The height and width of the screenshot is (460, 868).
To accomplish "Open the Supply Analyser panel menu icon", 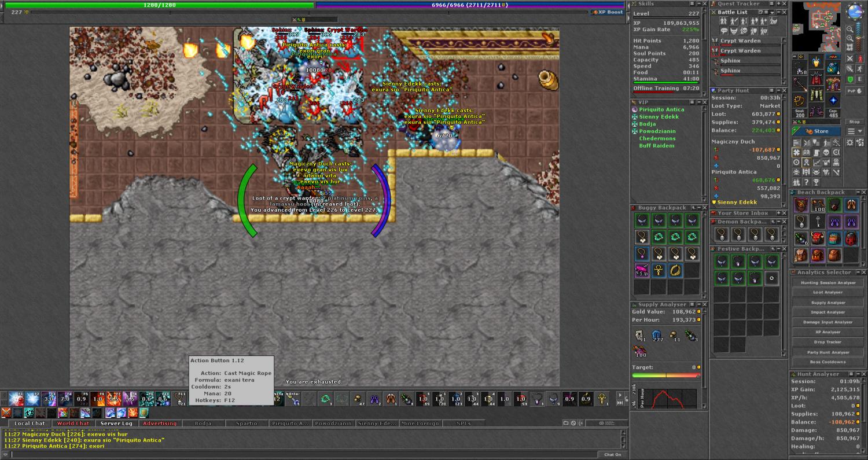I will (692, 304).
